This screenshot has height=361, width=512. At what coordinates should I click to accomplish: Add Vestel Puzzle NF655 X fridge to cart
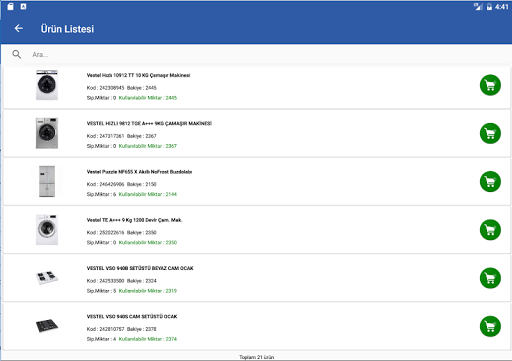(x=490, y=182)
